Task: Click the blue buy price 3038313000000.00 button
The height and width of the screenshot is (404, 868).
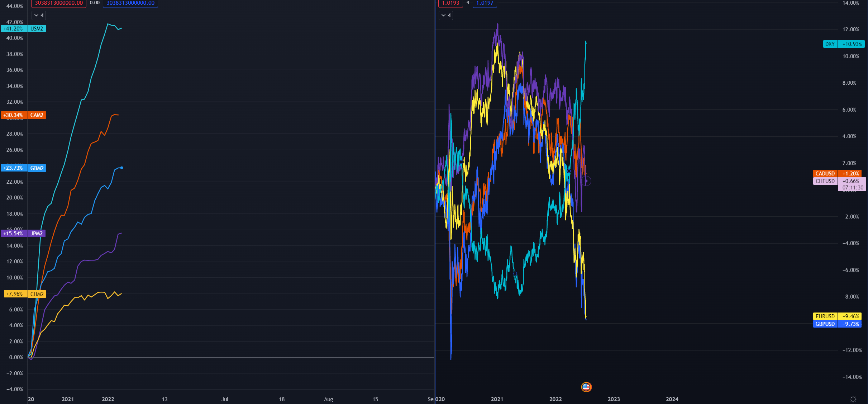Action: click(130, 3)
